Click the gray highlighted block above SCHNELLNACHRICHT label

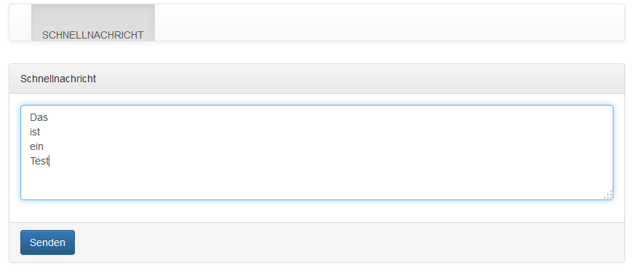[x=93, y=17]
